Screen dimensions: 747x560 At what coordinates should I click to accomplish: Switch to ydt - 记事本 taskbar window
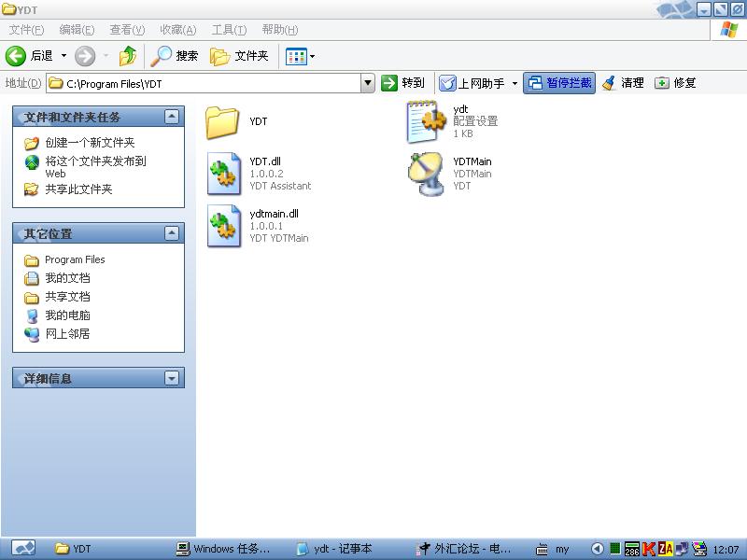click(x=335, y=549)
